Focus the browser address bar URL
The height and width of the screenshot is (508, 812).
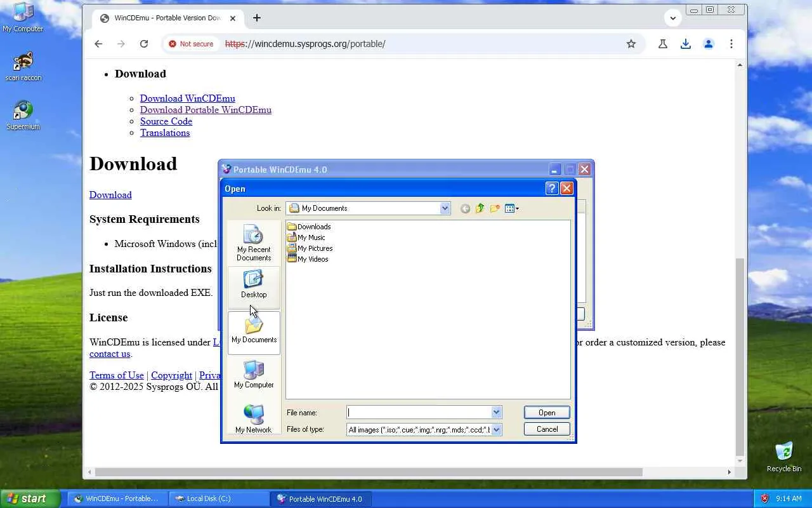tap(305, 44)
